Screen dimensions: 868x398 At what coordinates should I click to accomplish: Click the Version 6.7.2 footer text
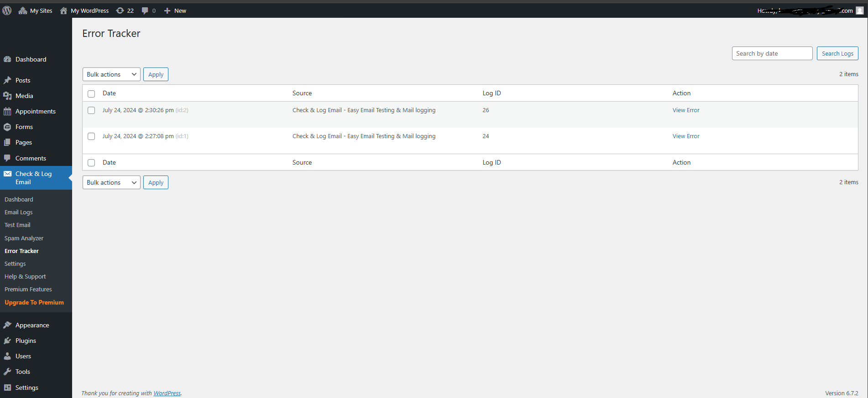coord(842,393)
